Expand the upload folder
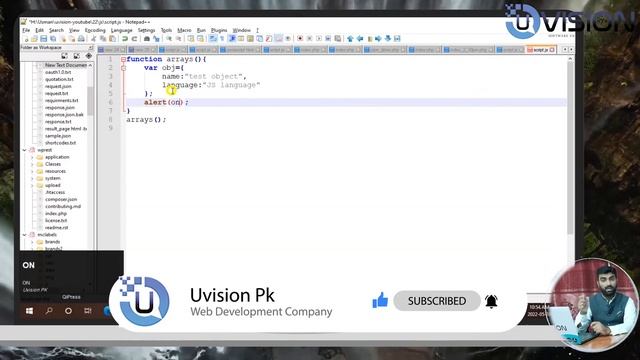The height and width of the screenshot is (360, 640). point(32,185)
